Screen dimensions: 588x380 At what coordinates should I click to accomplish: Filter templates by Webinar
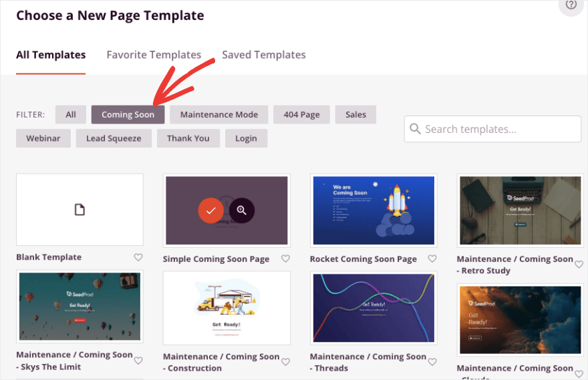[x=43, y=138]
